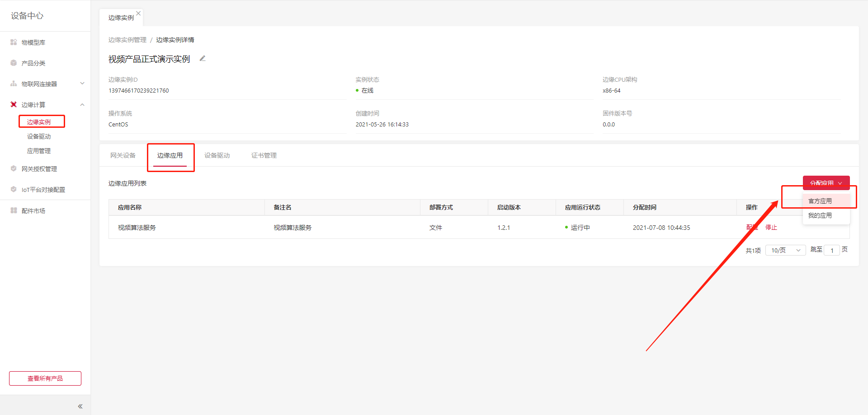The height and width of the screenshot is (415, 868).
Task: Click 停止 link for 视频算法服务
Action: click(x=771, y=228)
